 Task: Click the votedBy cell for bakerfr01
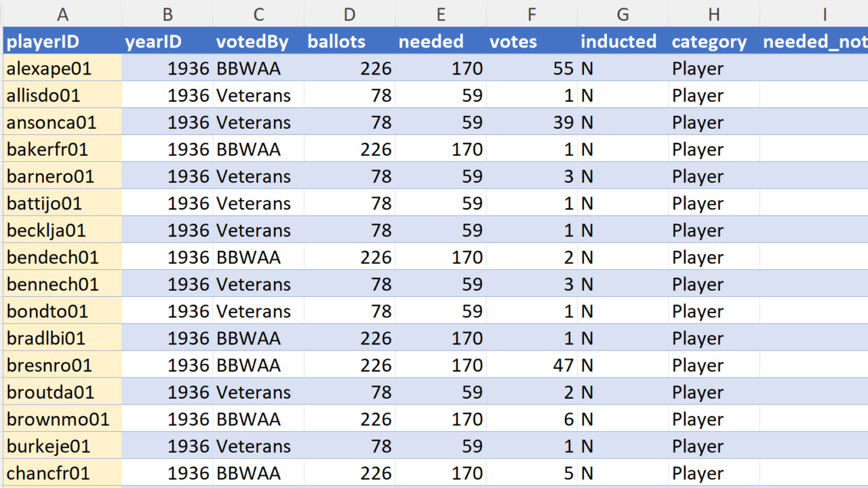(x=258, y=149)
